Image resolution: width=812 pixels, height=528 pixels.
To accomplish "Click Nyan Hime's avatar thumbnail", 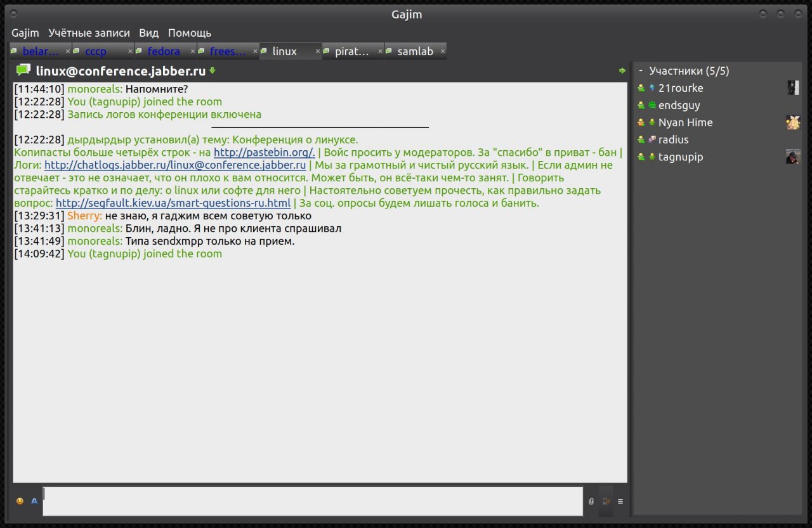I will point(793,122).
